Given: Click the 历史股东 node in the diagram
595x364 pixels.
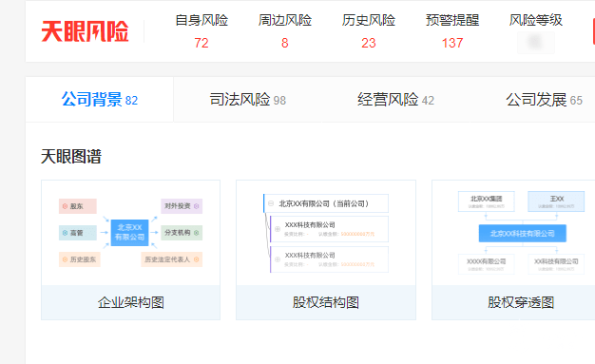Looking at the screenshot, I should pyautogui.click(x=80, y=259).
